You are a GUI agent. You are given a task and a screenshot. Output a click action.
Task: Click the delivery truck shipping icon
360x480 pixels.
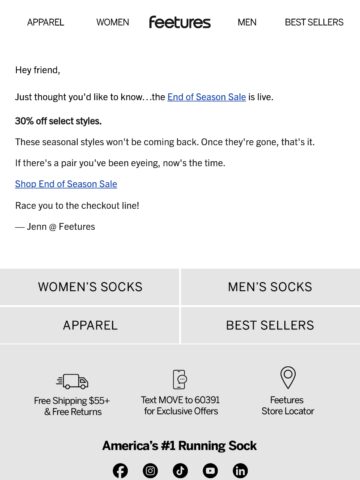(72, 381)
